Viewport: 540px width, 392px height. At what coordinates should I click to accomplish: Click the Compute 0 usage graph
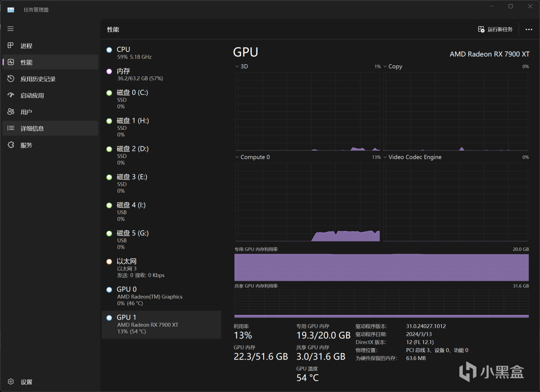point(308,202)
